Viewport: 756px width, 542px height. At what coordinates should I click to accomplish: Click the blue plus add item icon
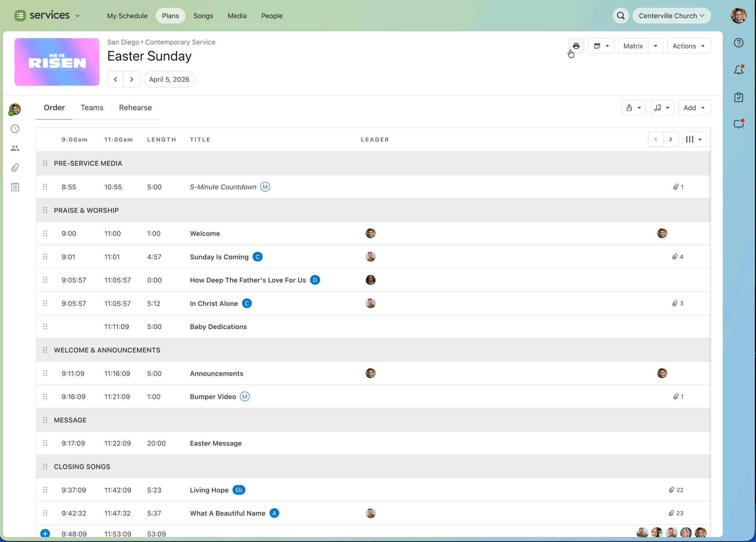[45, 533]
